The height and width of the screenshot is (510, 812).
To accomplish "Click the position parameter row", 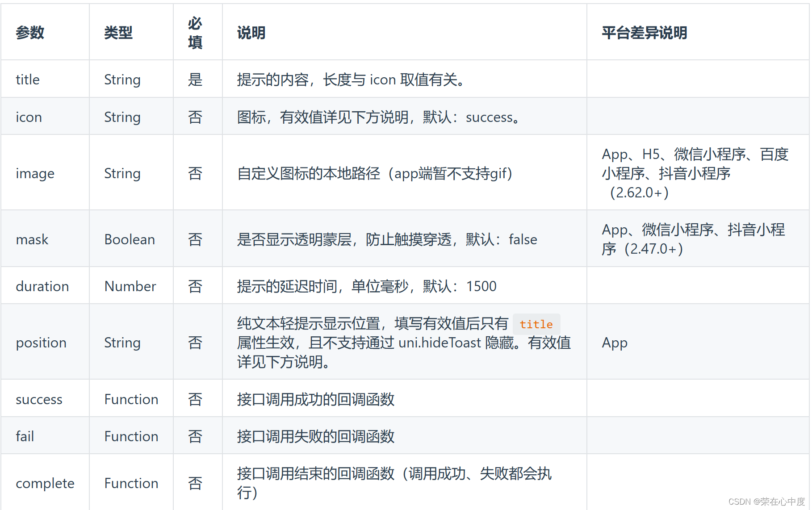I will click(x=41, y=343).
